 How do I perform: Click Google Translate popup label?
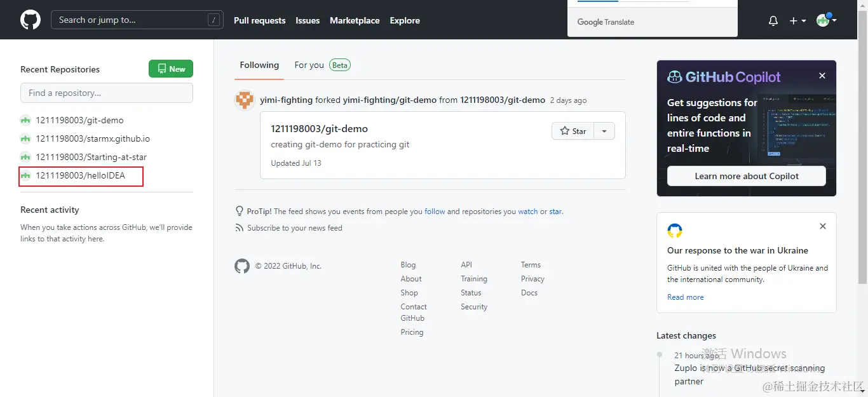pyautogui.click(x=606, y=22)
